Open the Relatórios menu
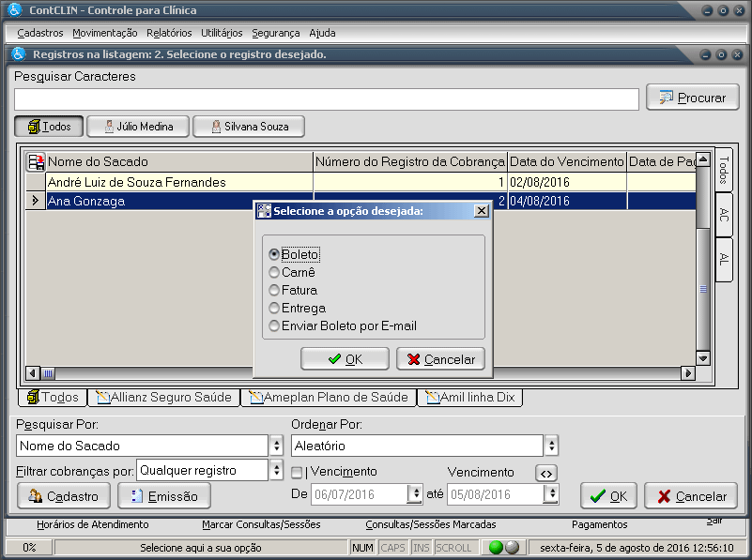The height and width of the screenshot is (560, 752). 169,33
